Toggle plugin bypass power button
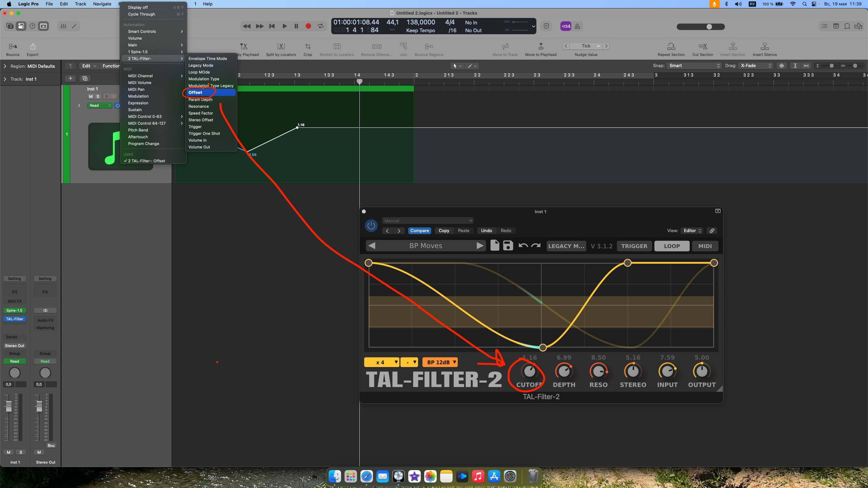This screenshot has height=488, width=868. click(371, 226)
